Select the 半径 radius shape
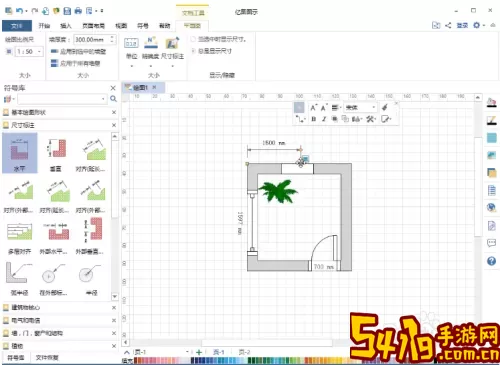Screen dimensions: 500x365 [90, 278]
